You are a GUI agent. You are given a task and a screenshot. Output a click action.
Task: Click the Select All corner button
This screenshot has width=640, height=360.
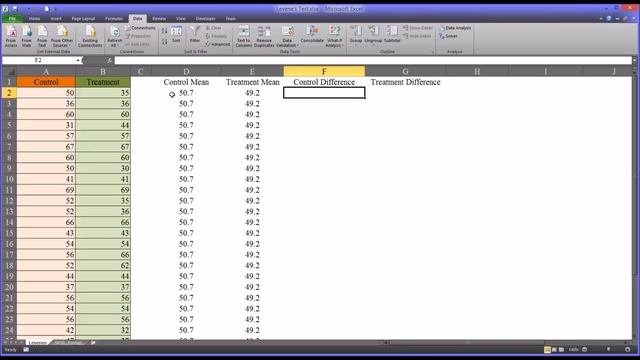[9, 71]
